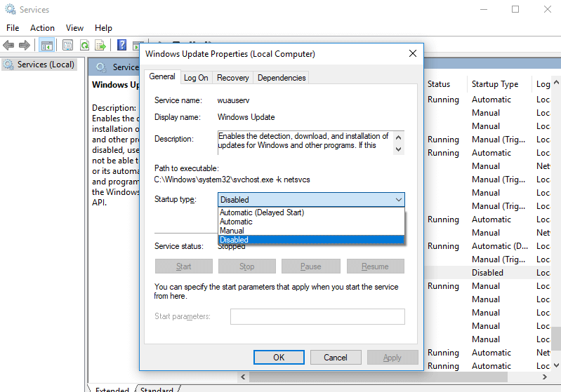The image size is (561, 392).
Task: Switch to the Dependencies tab
Action: click(282, 78)
